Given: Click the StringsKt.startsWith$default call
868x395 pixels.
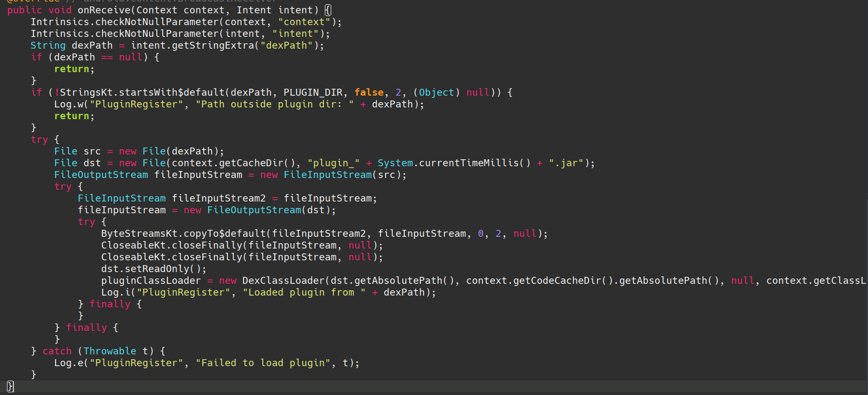Looking at the screenshot, I should [142, 92].
